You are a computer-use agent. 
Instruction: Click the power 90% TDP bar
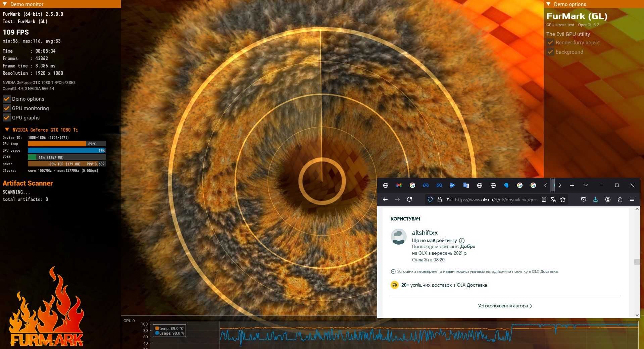pos(67,164)
